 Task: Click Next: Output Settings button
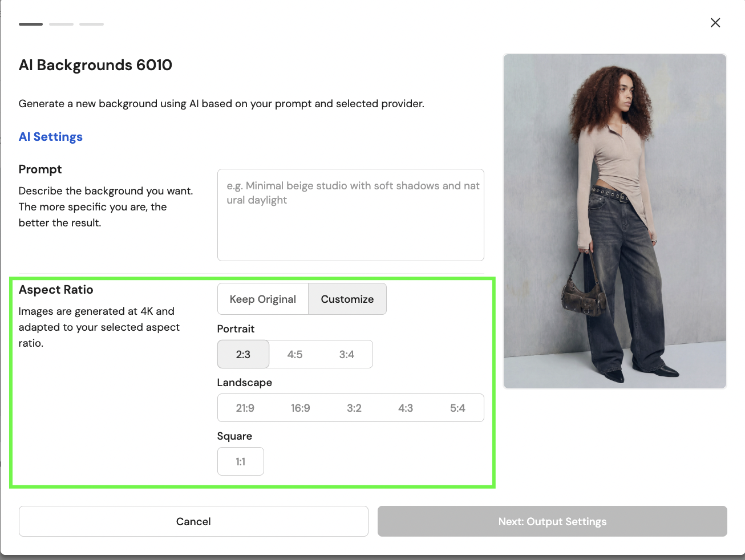552,521
